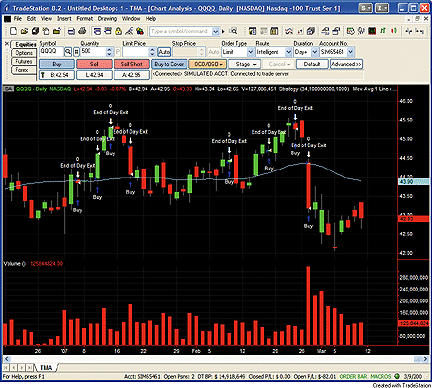
Task: Click the toolbar search magnifier icon
Action: tap(233, 31)
